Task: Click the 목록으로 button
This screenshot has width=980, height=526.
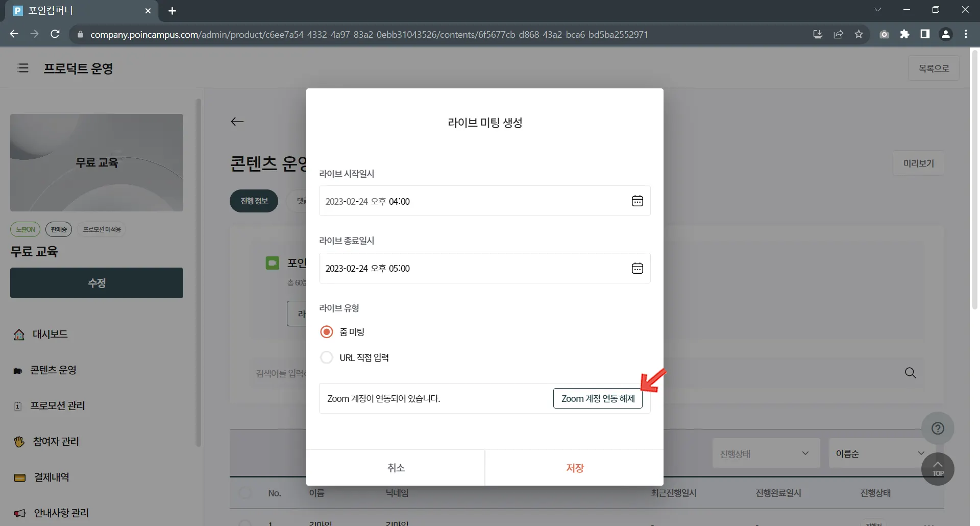Action: tap(934, 68)
